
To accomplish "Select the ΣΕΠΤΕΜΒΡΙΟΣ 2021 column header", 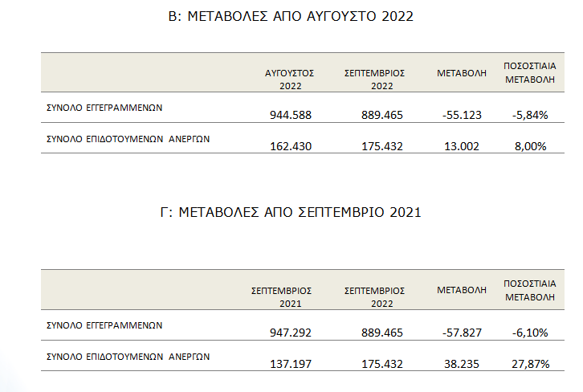I will [281, 296].
